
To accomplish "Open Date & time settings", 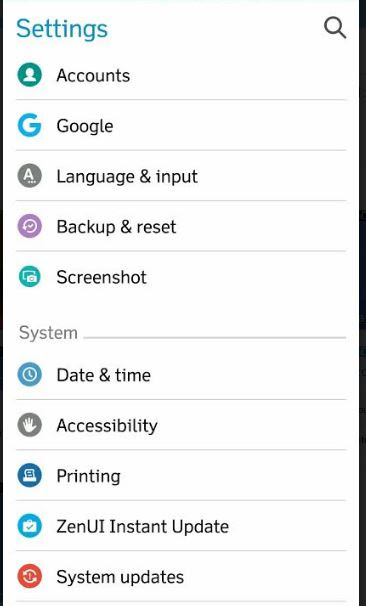I will point(181,374).
